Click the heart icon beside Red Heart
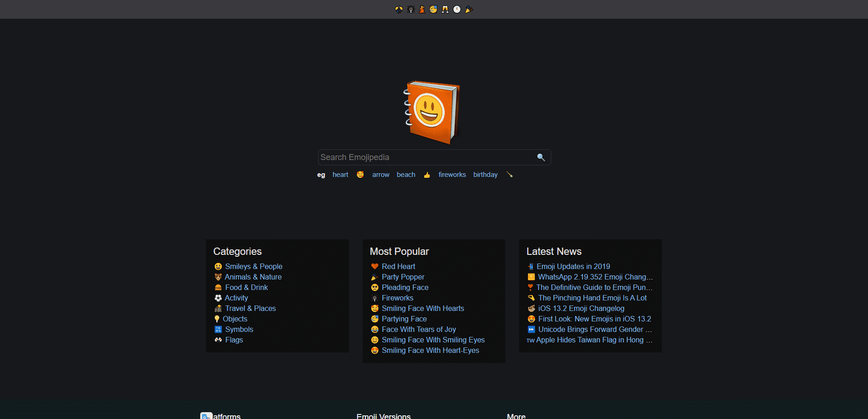 pyautogui.click(x=374, y=266)
